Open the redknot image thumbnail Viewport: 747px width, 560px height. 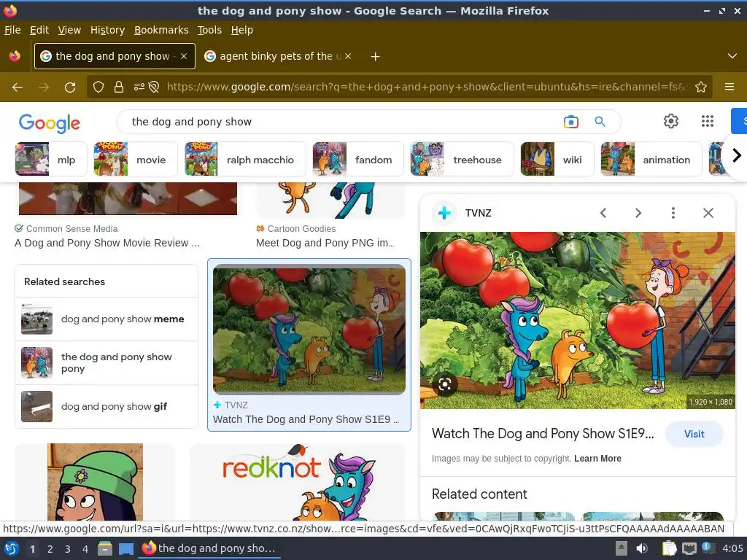click(x=298, y=481)
